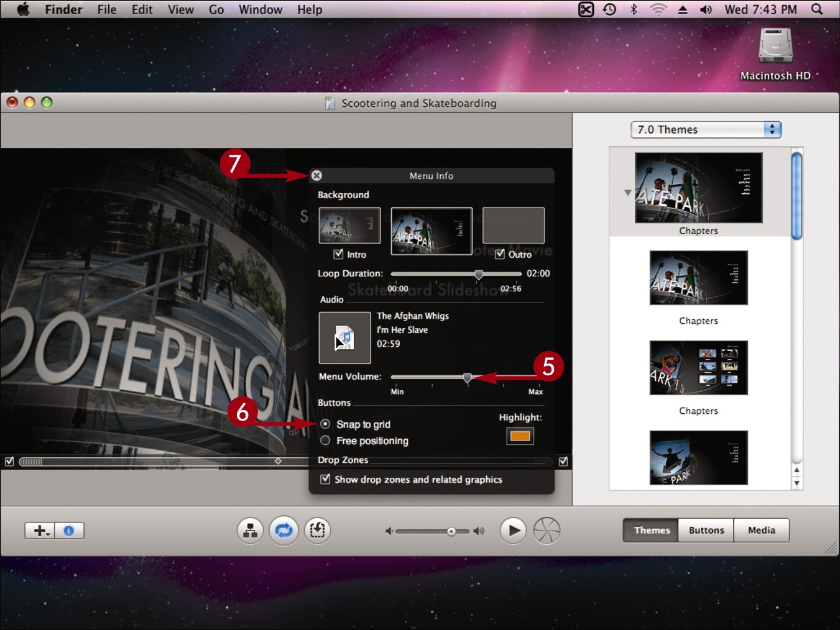The width and height of the screenshot is (840, 630).
Task: Open the Help menu
Action: pos(310,9)
